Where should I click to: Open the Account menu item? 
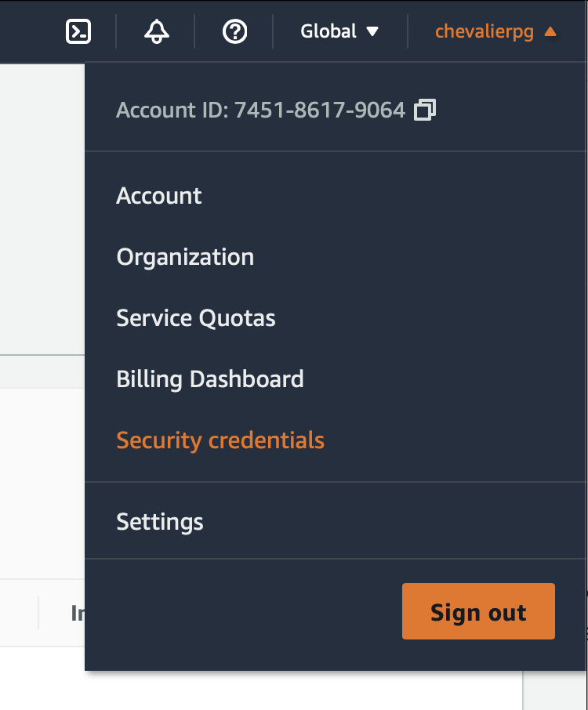(x=158, y=196)
